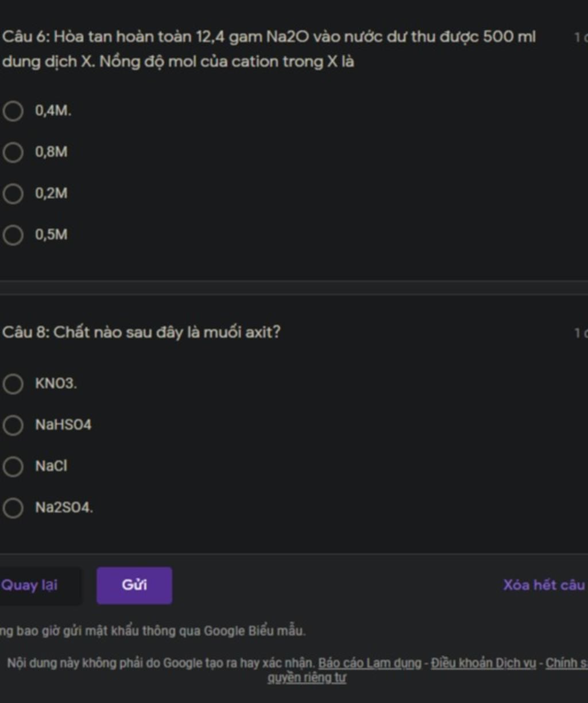Submit the form with Gửi

pos(134,585)
